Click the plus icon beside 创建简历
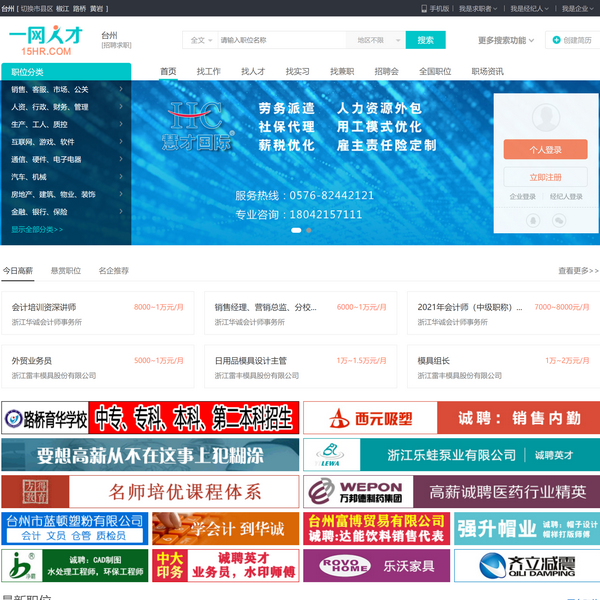The width and height of the screenshot is (600, 600). 555,41
